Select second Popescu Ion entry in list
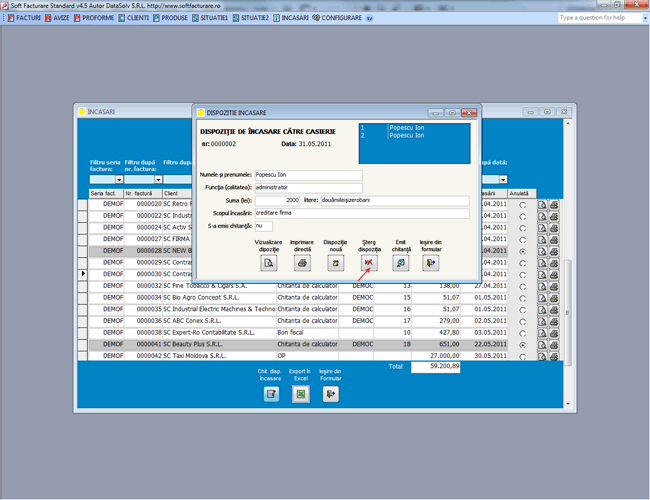The height and width of the screenshot is (500, 650). [x=415, y=136]
